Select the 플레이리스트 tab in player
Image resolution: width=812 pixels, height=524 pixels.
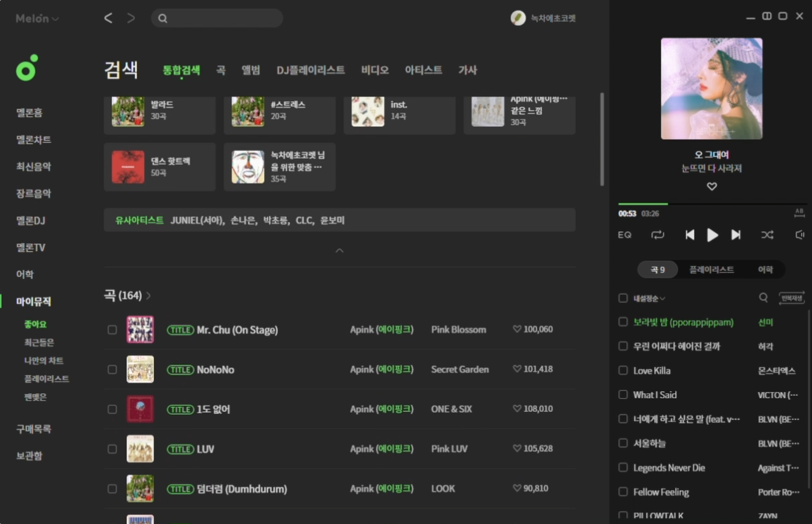point(711,270)
